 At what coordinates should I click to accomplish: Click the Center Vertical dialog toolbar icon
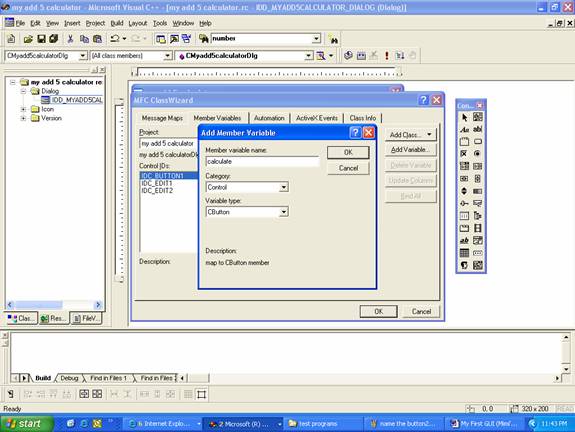(x=84, y=394)
